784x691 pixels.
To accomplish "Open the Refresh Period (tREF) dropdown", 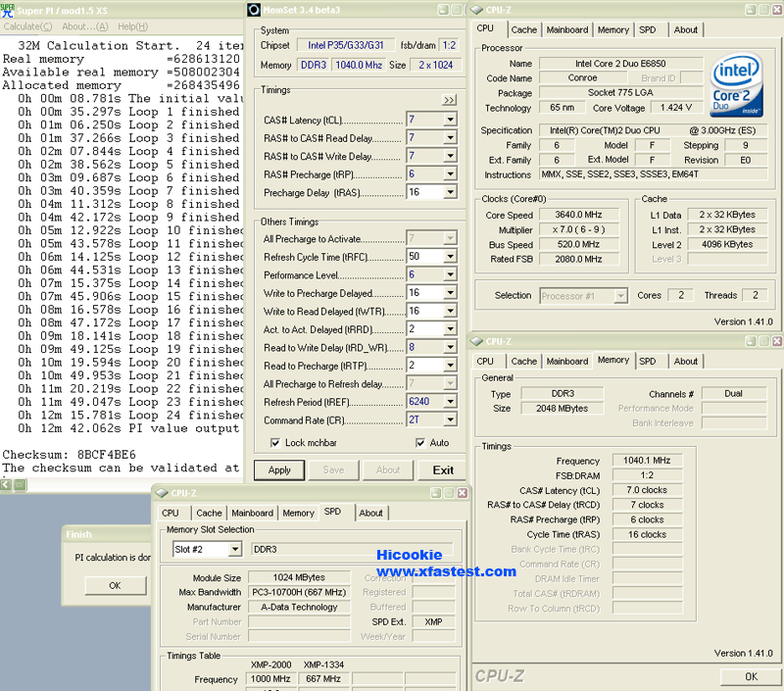I will (451, 402).
